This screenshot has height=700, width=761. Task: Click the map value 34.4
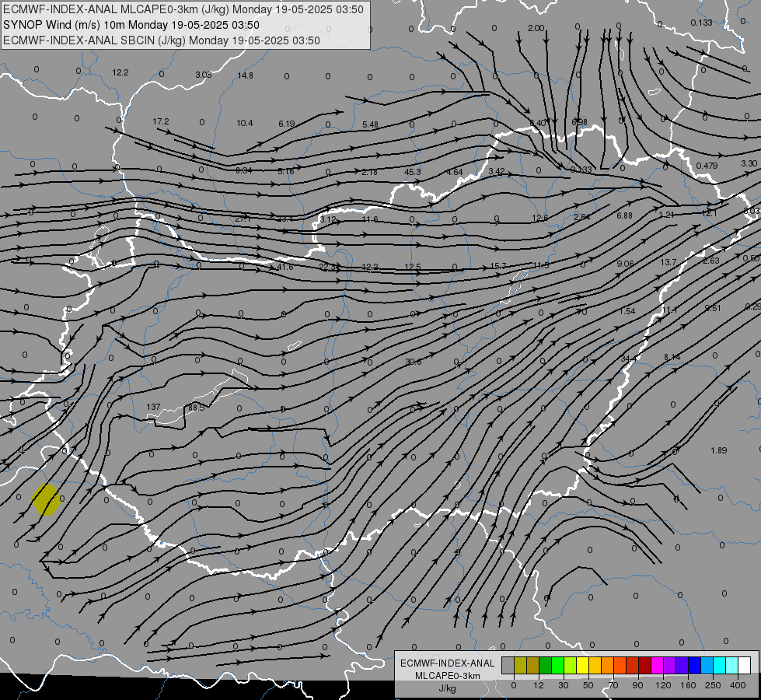click(629, 359)
